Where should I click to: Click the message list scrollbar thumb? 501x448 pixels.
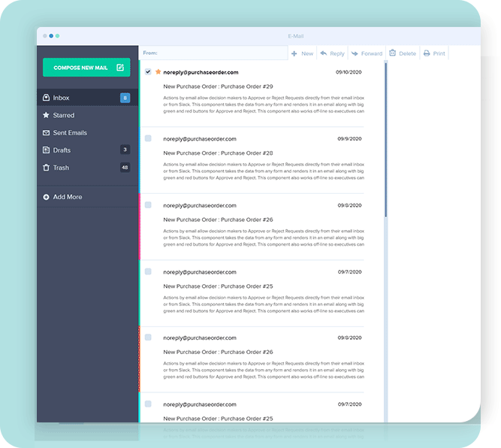coord(385,140)
